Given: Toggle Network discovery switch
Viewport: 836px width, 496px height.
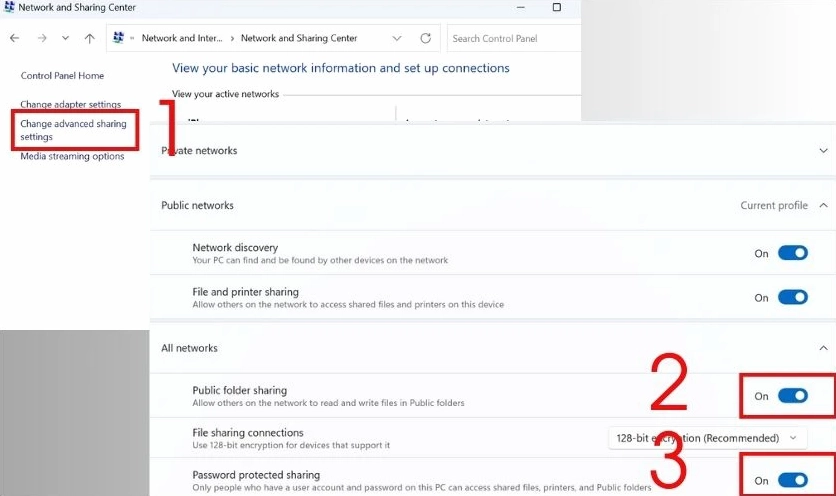Looking at the screenshot, I should click(x=793, y=253).
